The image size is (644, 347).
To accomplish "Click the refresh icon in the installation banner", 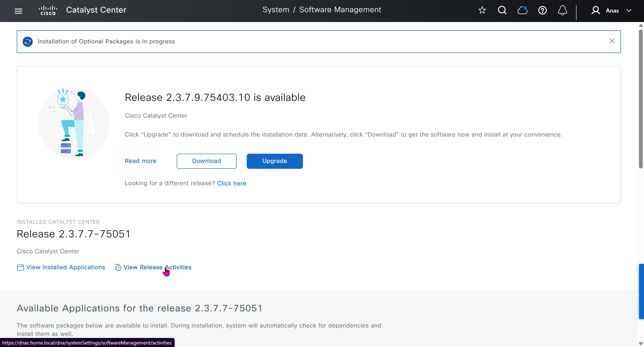I will (27, 42).
